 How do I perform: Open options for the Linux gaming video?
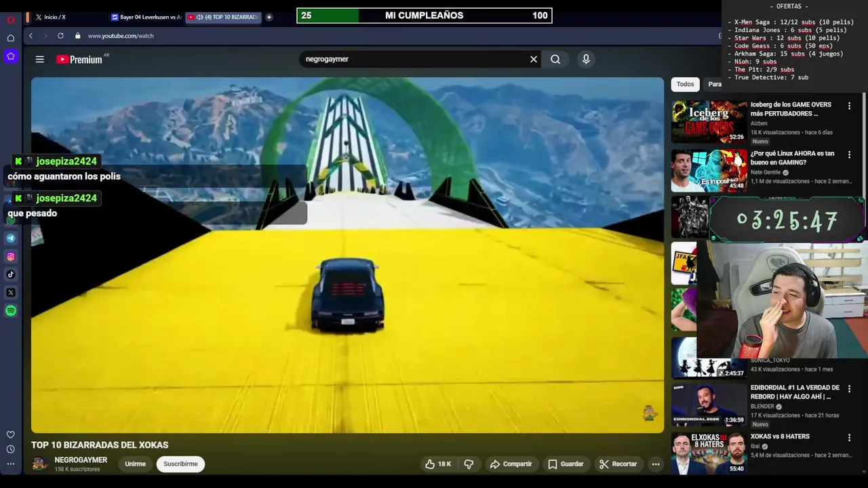coord(849,155)
